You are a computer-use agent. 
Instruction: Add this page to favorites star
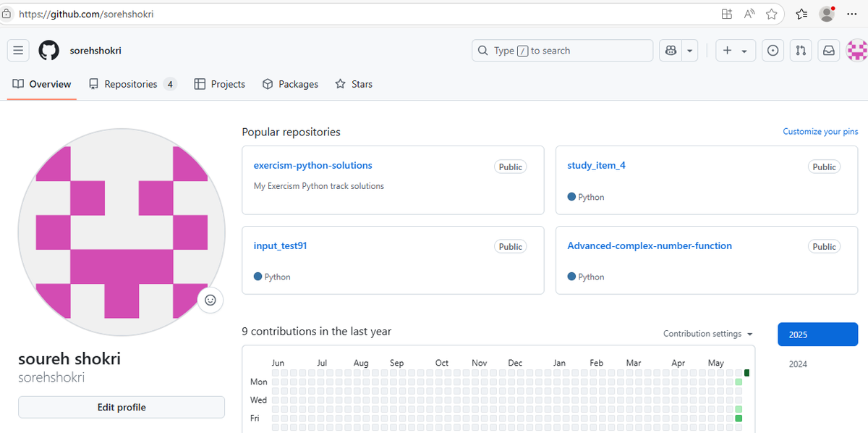[772, 14]
